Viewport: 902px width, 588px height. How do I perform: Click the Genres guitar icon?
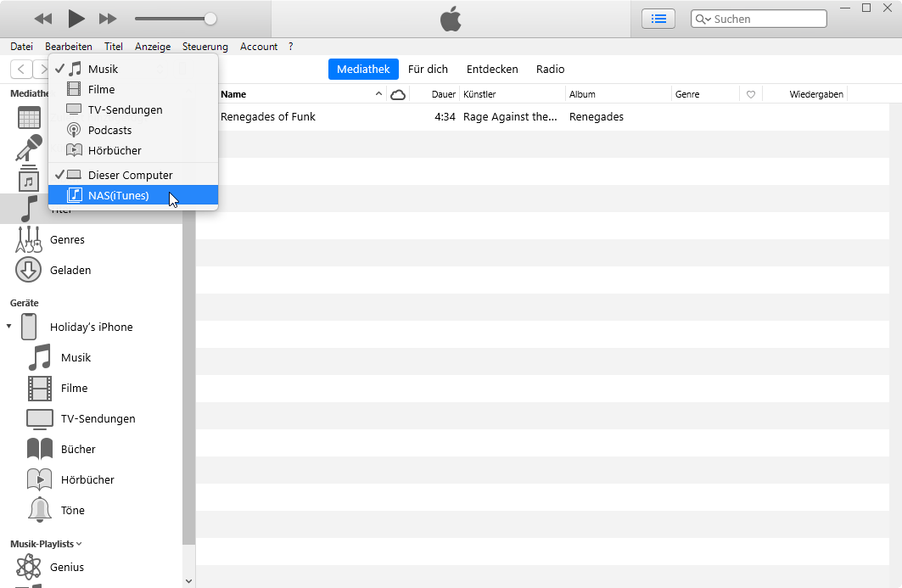(x=29, y=240)
